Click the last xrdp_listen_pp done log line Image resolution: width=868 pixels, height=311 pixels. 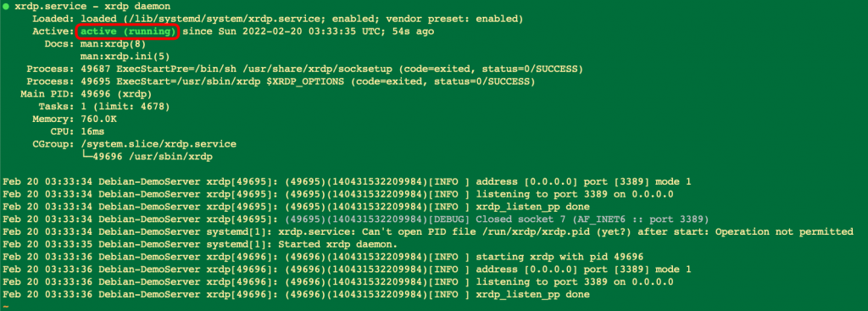coord(296,294)
